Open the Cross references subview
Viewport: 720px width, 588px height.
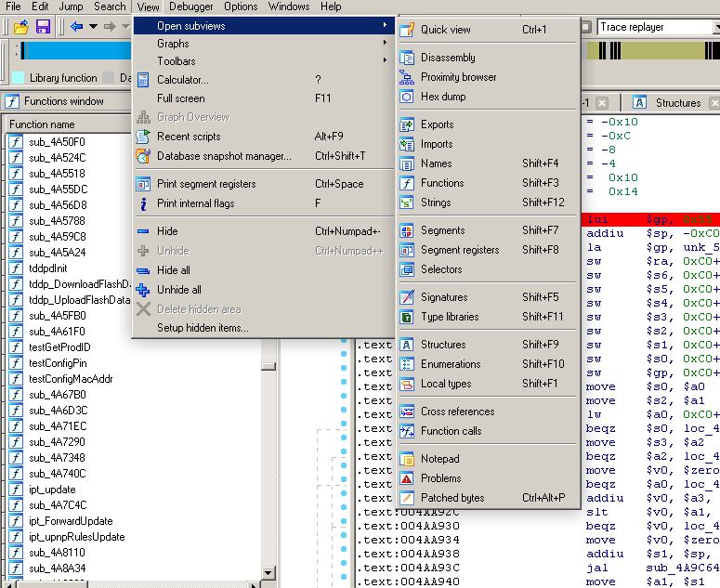pyautogui.click(x=488, y=412)
